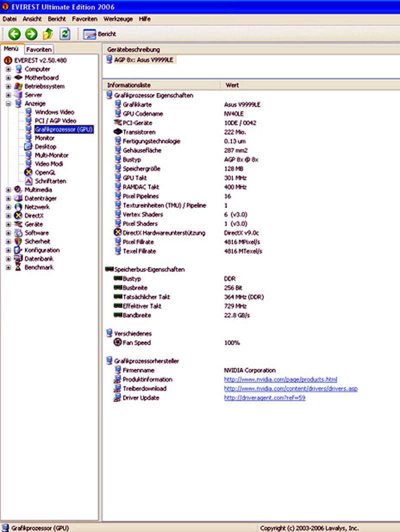Select Video Modi tree item
The width and height of the screenshot is (400, 532).
click(49, 164)
